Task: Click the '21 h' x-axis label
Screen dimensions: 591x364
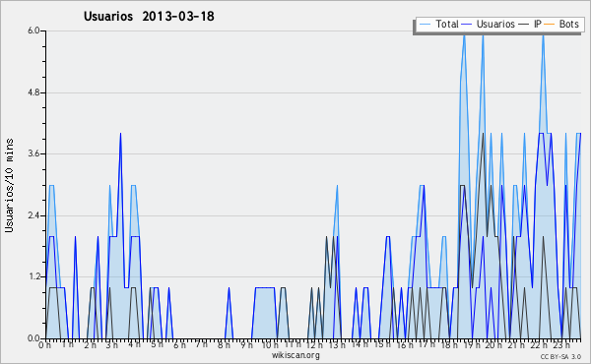Action: tap(516, 344)
